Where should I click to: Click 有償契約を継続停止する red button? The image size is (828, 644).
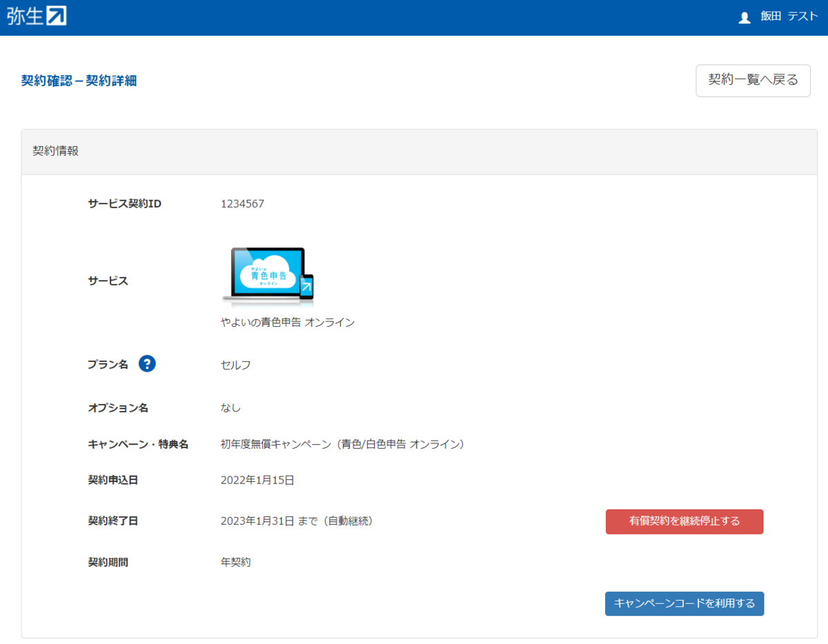click(684, 521)
